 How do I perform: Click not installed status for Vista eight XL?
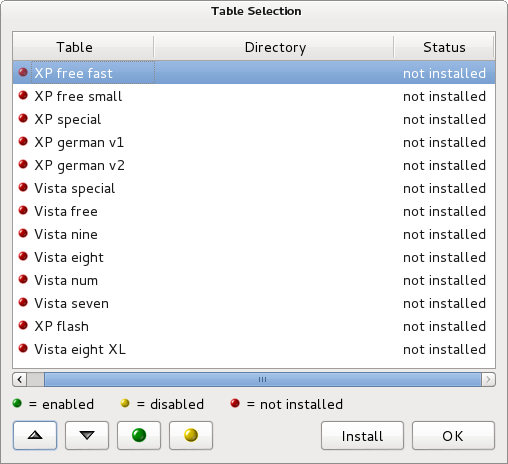point(444,349)
